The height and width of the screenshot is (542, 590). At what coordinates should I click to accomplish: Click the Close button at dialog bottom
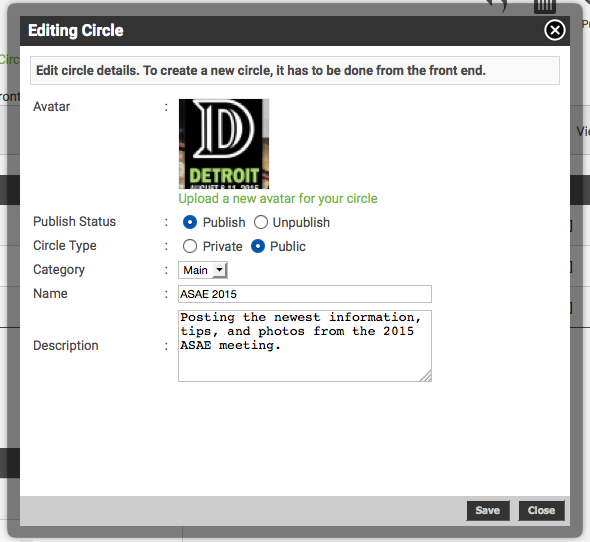[541, 510]
